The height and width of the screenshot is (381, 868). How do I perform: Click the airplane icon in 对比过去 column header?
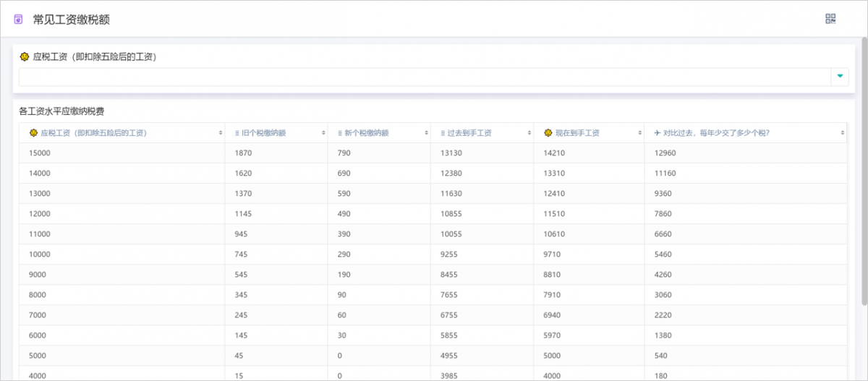657,133
